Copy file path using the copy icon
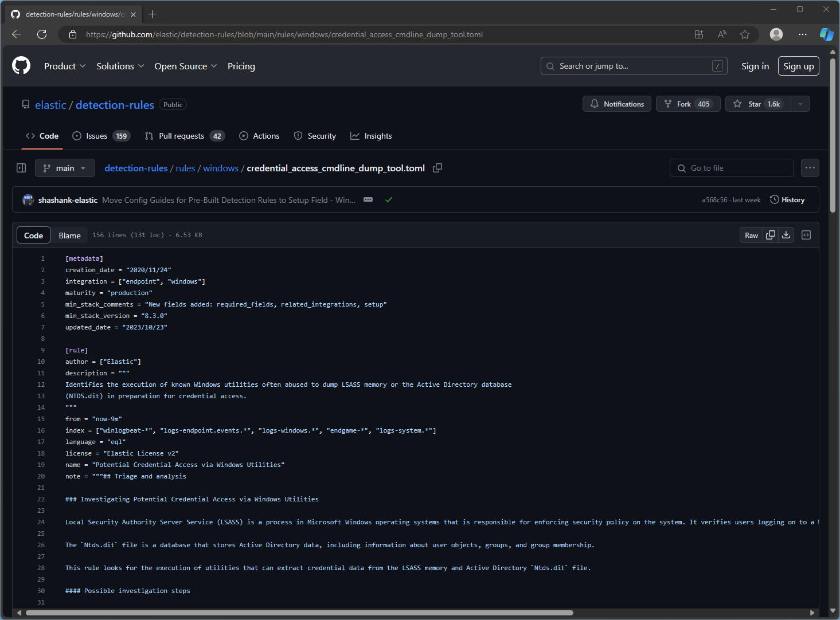The height and width of the screenshot is (620, 840). pos(437,168)
